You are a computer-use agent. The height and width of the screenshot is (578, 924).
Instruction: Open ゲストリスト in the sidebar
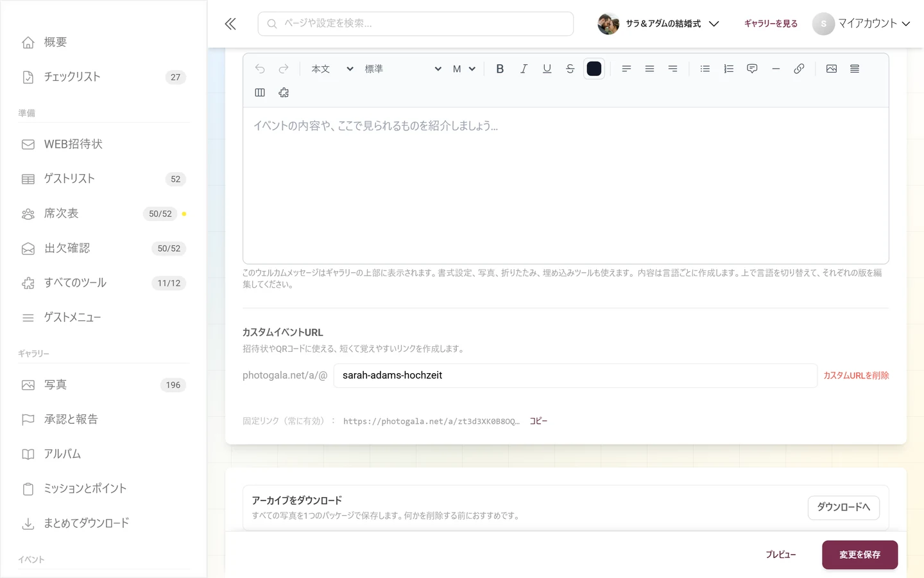click(x=103, y=179)
